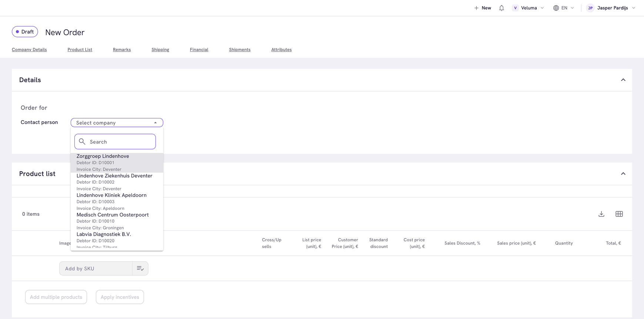Go to Company Details tab

click(29, 50)
